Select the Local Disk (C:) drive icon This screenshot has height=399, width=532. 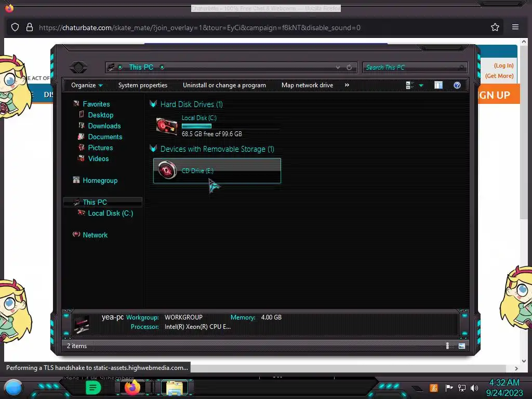pos(167,126)
